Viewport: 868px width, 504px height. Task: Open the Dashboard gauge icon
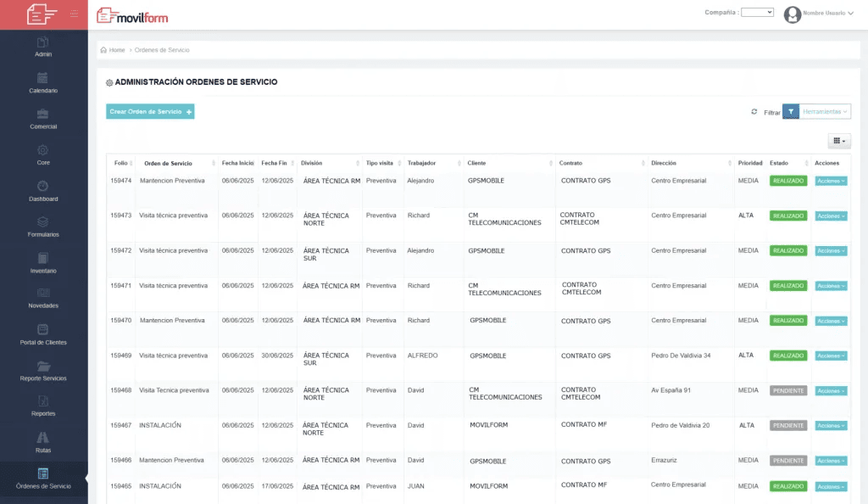(42, 186)
